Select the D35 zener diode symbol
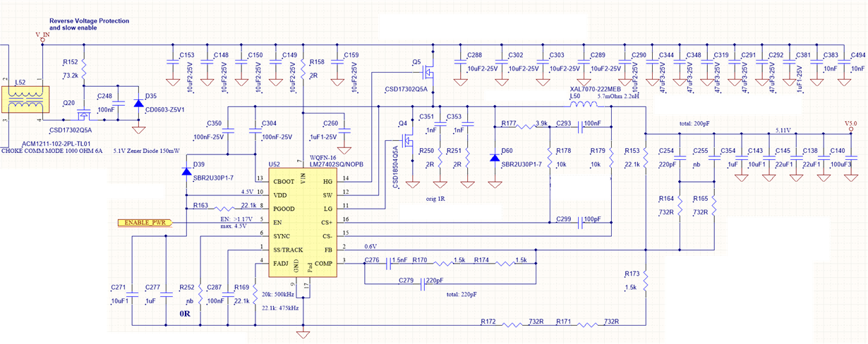868x344 pixels. [139, 104]
